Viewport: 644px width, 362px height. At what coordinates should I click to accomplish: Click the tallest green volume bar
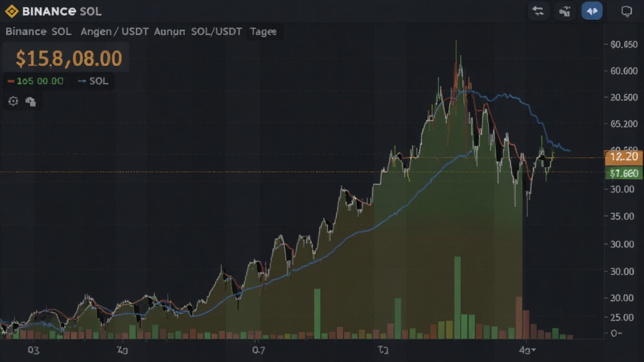tap(457, 297)
